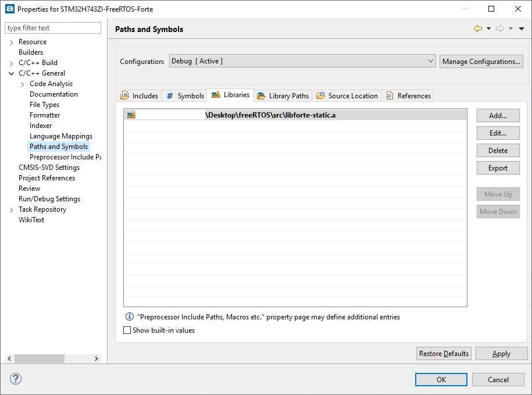The height and width of the screenshot is (395, 532).
Task: Open the view menu triangle in header
Action: click(522, 29)
